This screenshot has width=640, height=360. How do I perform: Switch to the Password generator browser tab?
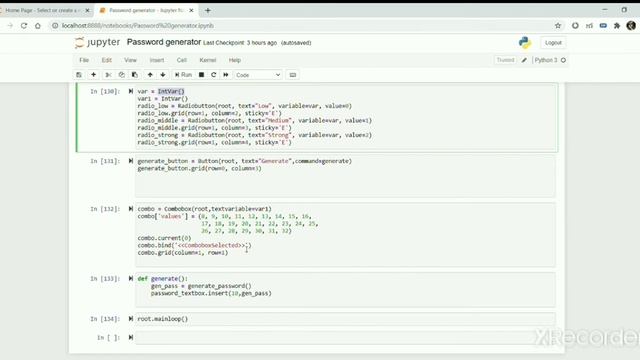(146, 10)
